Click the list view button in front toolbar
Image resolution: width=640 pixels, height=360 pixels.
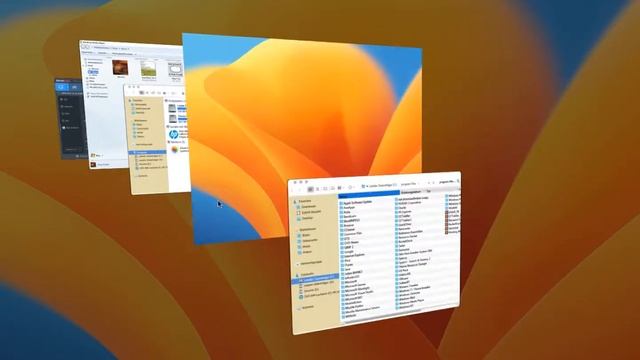pyautogui.click(x=318, y=189)
